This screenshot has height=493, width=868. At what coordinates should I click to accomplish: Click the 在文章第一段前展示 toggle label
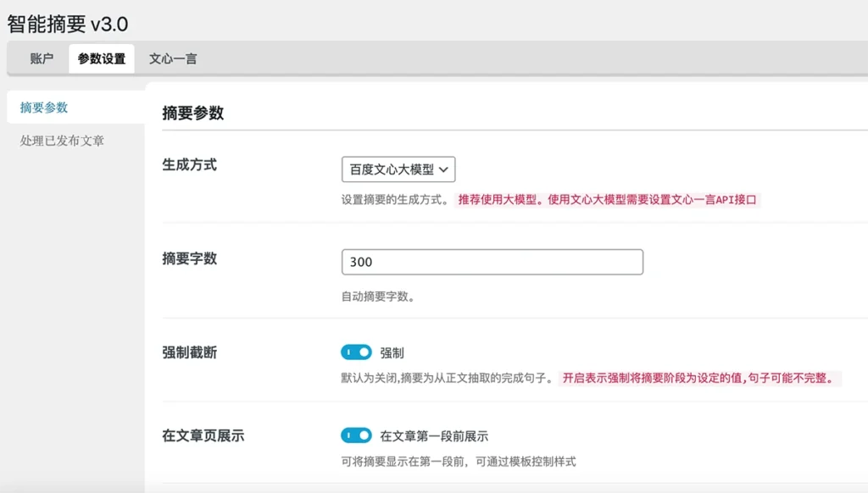pos(434,436)
